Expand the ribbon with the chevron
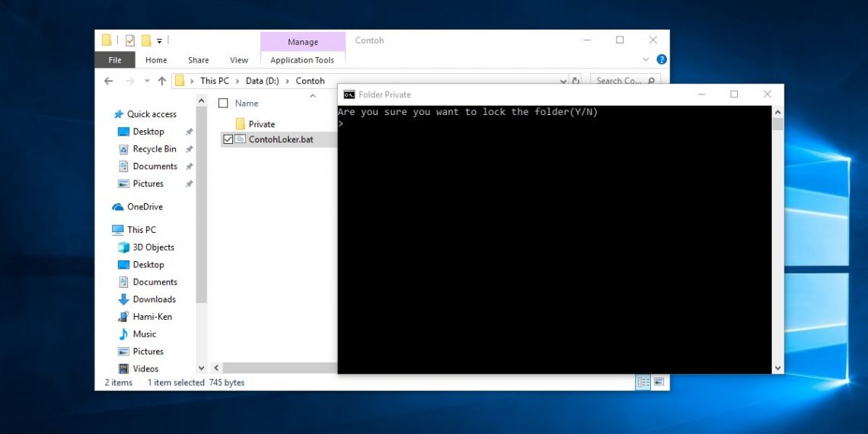The image size is (868, 434). point(646,59)
